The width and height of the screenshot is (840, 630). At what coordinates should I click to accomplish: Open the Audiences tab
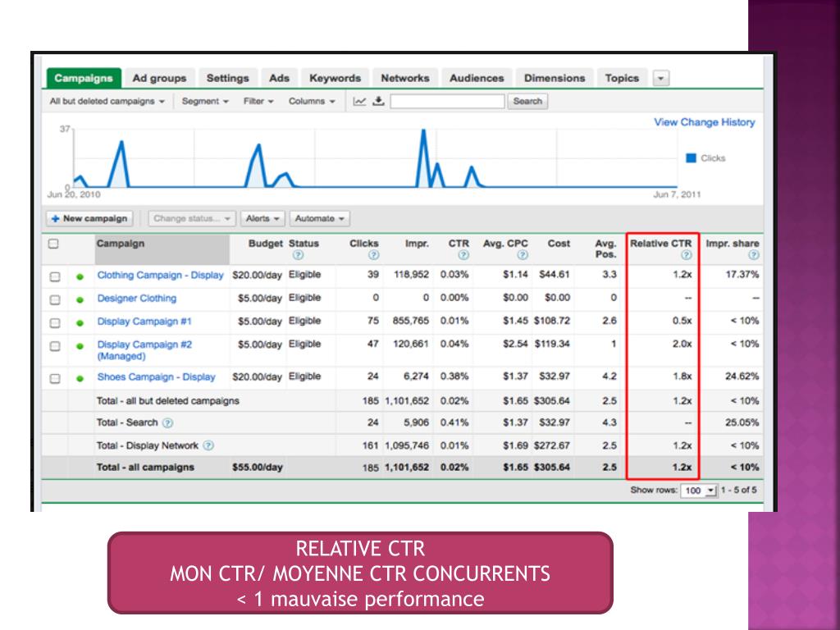coord(477,78)
